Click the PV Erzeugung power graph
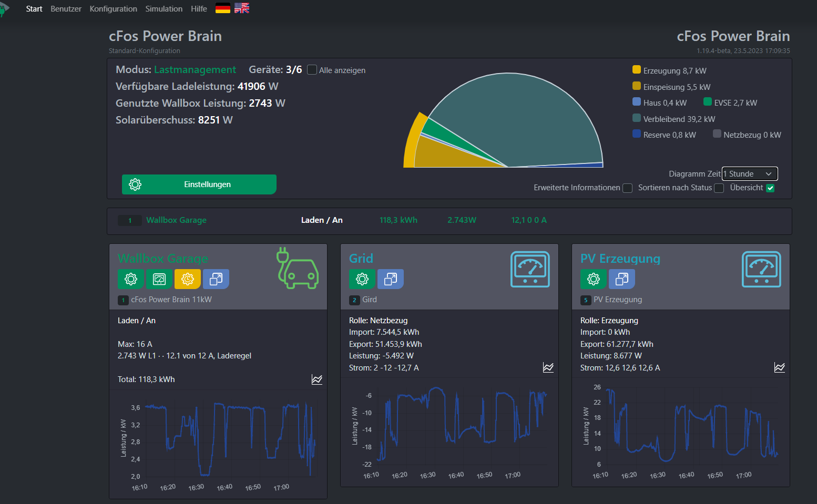Viewport: 817px width, 504px height. click(x=681, y=431)
